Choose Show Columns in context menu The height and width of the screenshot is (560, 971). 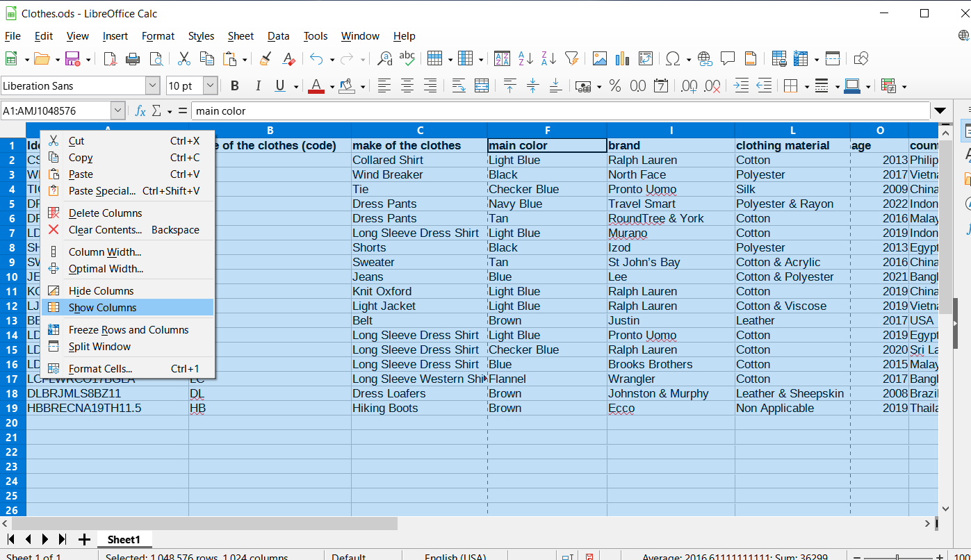128,308
